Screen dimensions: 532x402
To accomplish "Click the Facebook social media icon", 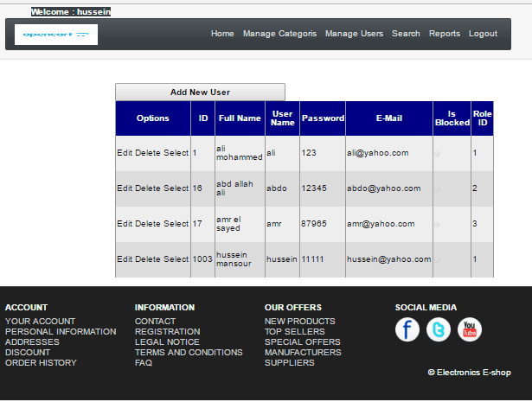I will 407,329.
